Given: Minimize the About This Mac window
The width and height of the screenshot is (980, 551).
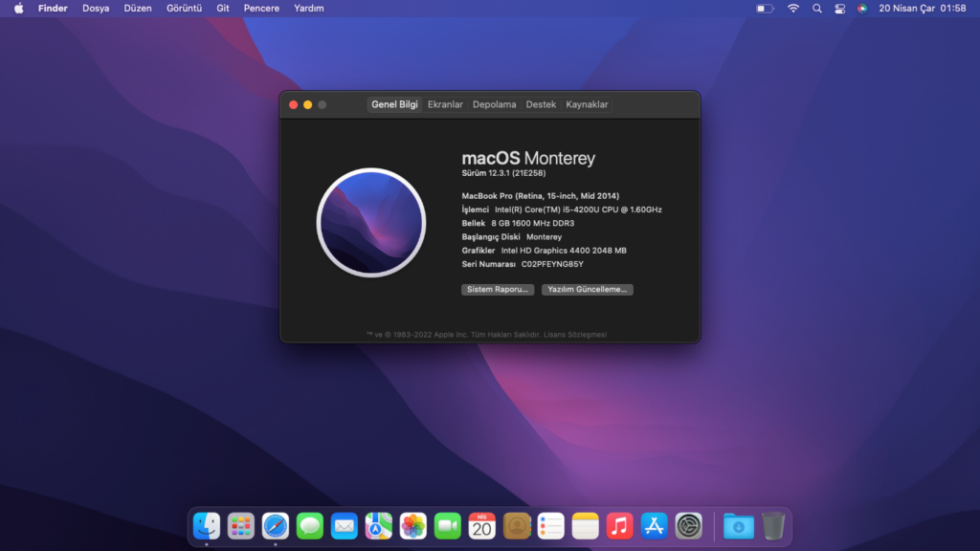Looking at the screenshot, I should coord(307,105).
